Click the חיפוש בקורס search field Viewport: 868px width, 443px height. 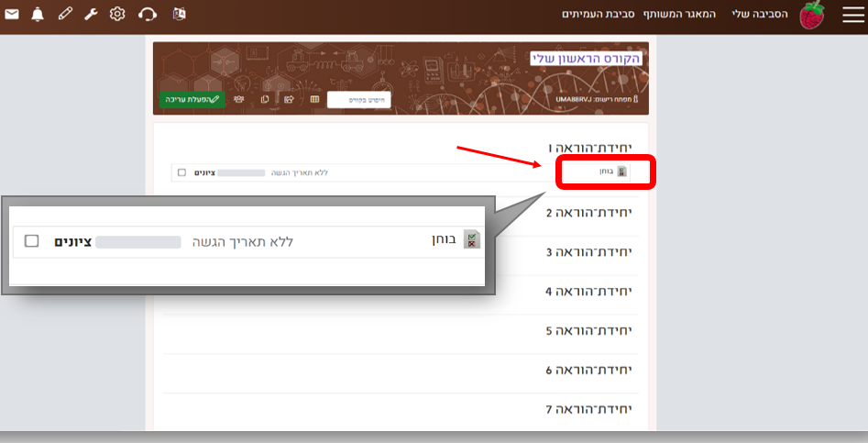(359, 100)
